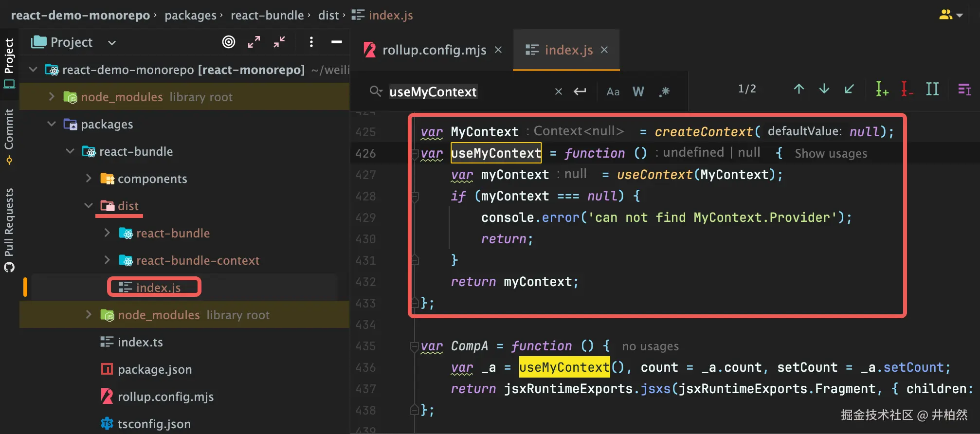Click dist breadcrumb in navigation bar
Viewport: 980px width, 434px height.
pyautogui.click(x=328, y=15)
